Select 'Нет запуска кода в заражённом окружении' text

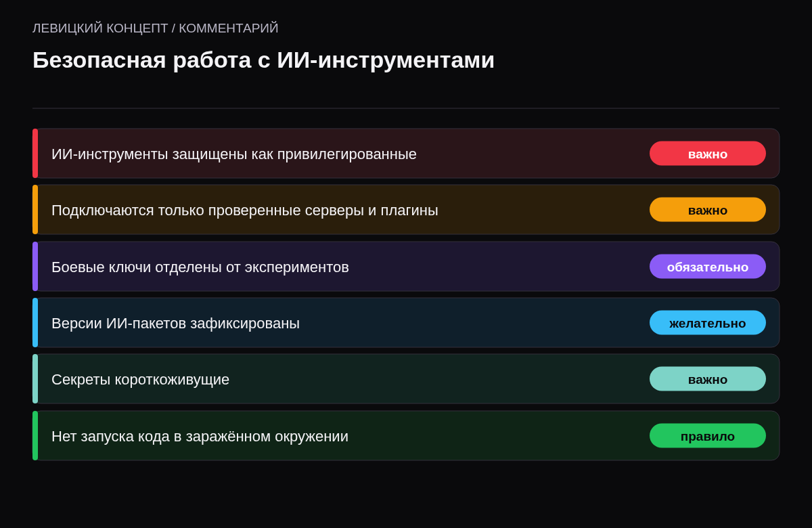tap(200, 437)
